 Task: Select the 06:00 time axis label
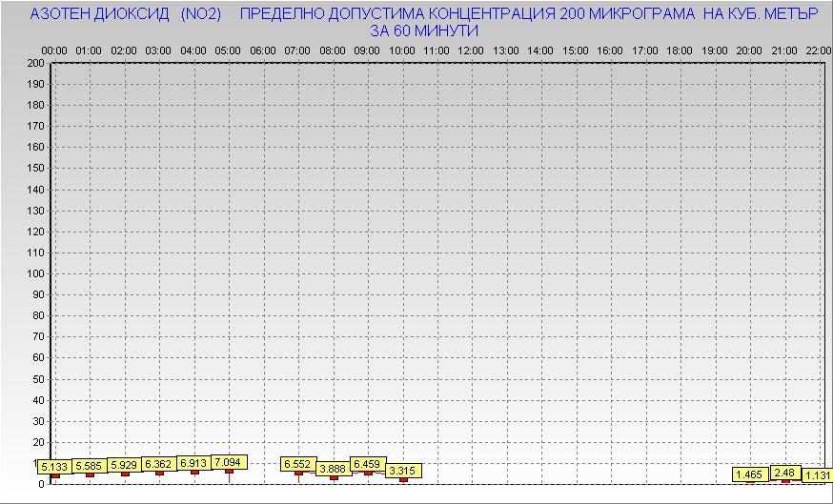[x=262, y=50]
